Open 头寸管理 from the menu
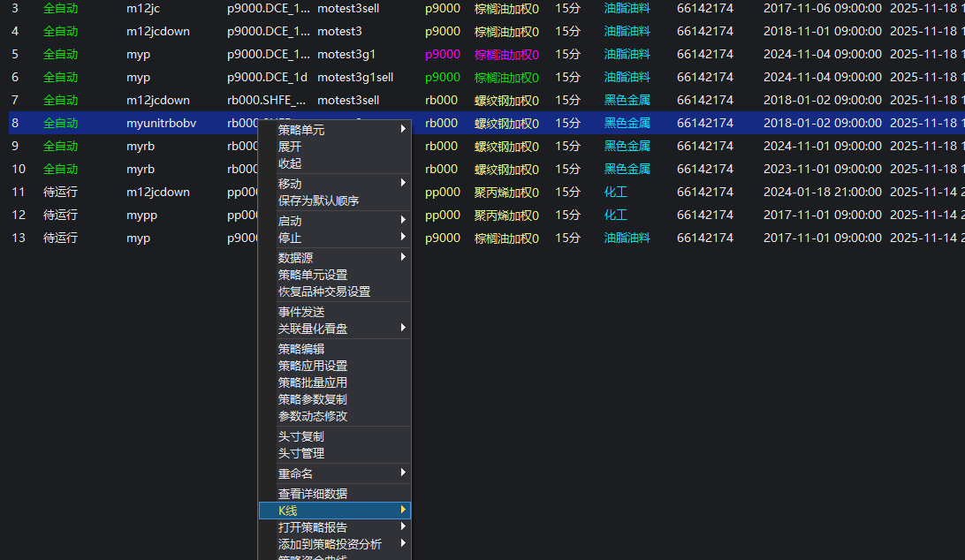This screenshot has height=560, width=965. [x=301, y=453]
